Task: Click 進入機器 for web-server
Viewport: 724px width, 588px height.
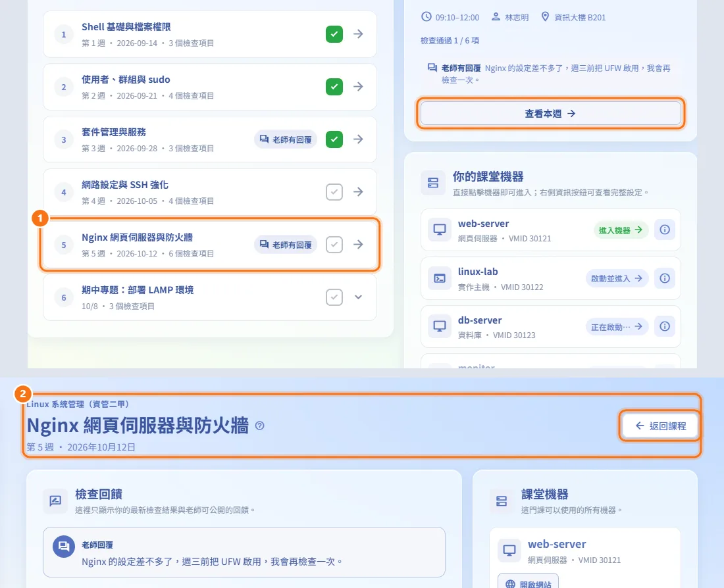Action: tap(621, 230)
